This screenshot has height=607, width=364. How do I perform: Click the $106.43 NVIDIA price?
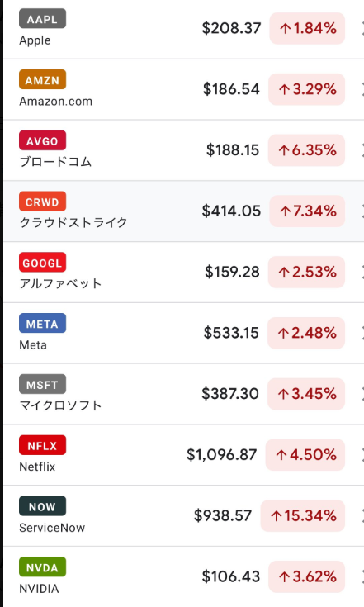[231, 576]
